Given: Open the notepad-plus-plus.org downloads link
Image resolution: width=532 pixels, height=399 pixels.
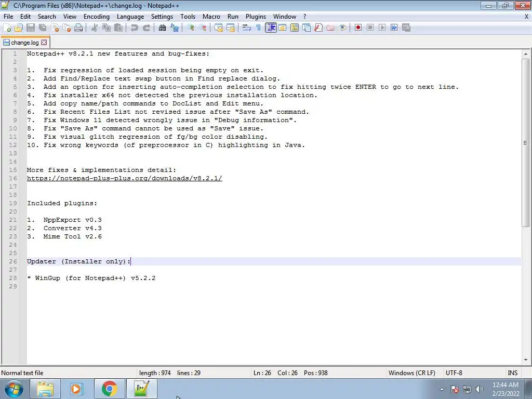Looking at the screenshot, I should [x=125, y=179].
